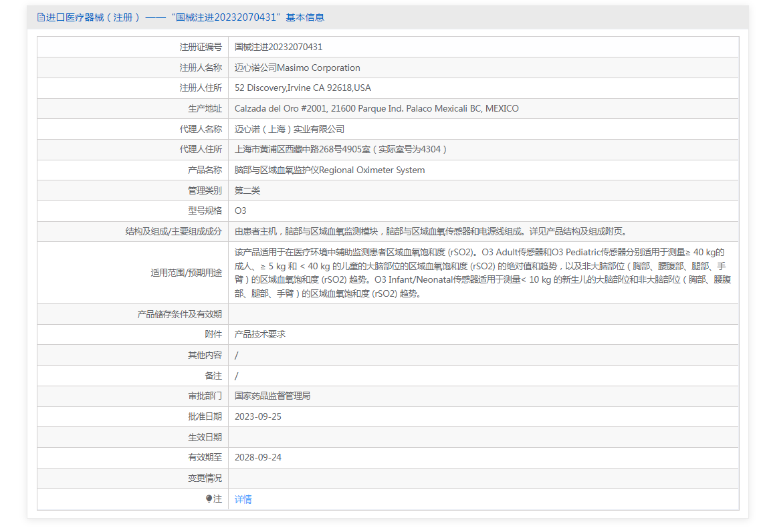Select the 注册人住所 label
Viewport: 761px width, 532px height.
click(x=201, y=88)
